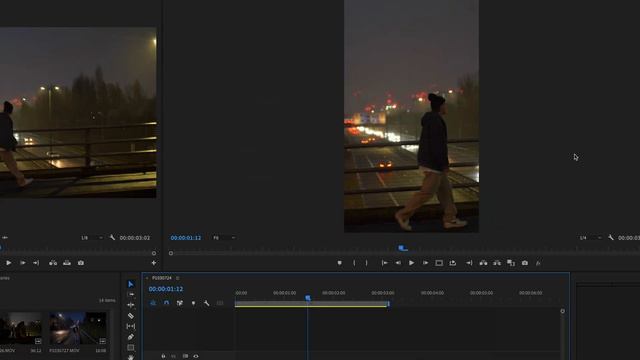The height and width of the screenshot is (360, 640).
Task: Open Source monitor playback resolution 1/8 dropdown
Action: pos(92,238)
